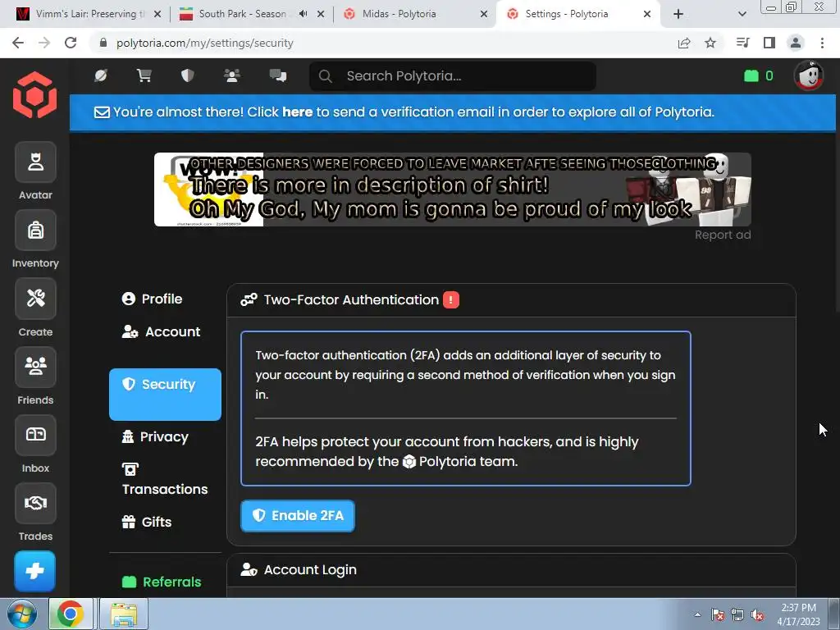Open the Gifts settings section

(x=147, y=523)
